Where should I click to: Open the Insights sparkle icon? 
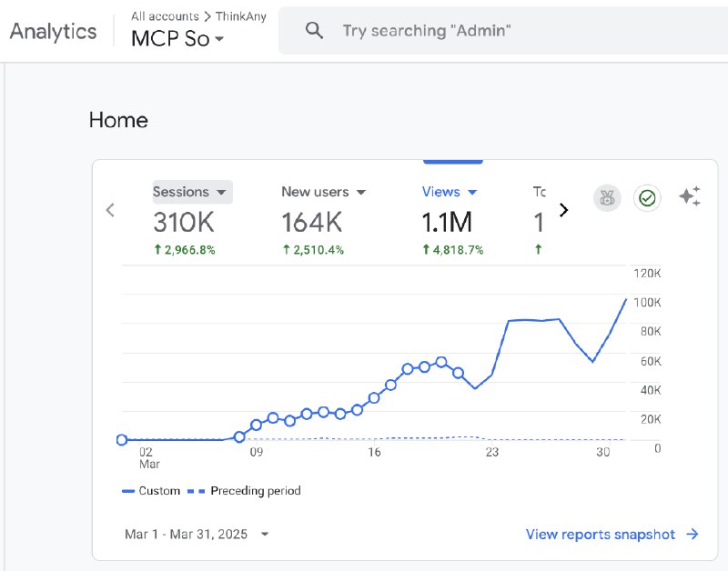pos(690,196)
